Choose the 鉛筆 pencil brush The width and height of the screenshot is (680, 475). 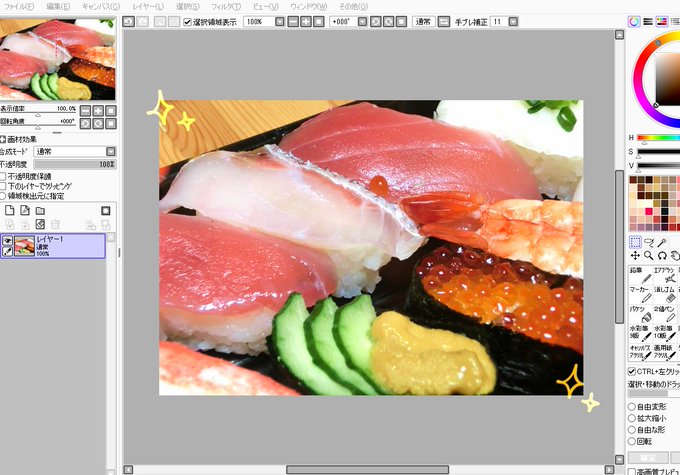[x=640, y=275]
